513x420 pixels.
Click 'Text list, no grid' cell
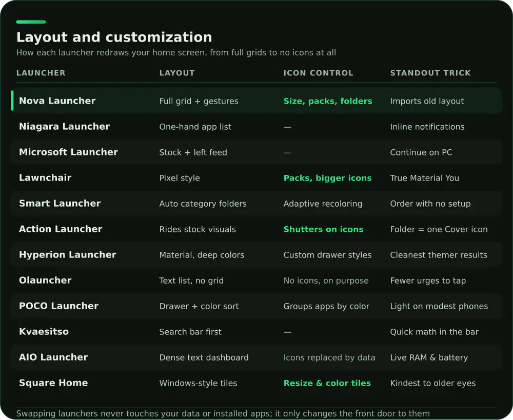(x=191, y=281)
